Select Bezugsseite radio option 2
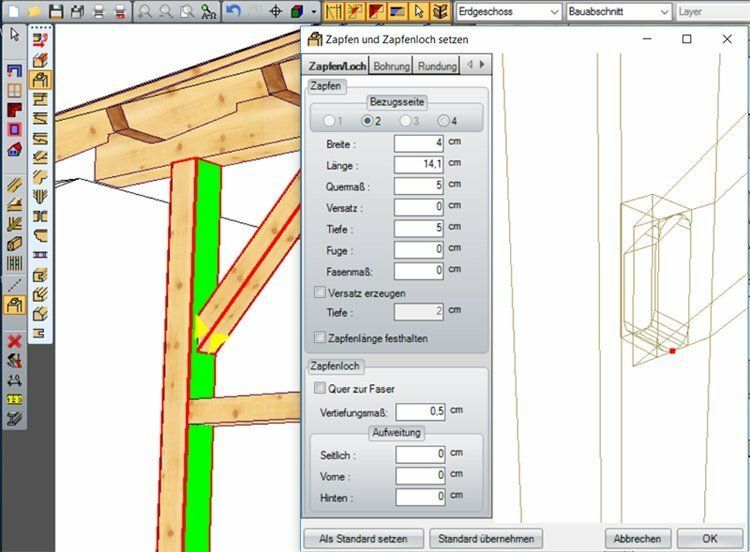Viewport: 750px width, 552px height. (x=368, y=121)
